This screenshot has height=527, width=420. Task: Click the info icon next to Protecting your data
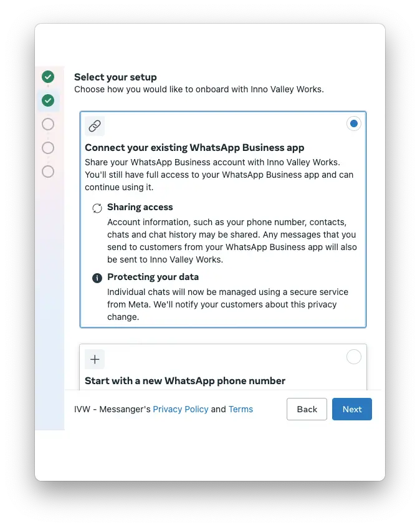(x=97, y=277)
